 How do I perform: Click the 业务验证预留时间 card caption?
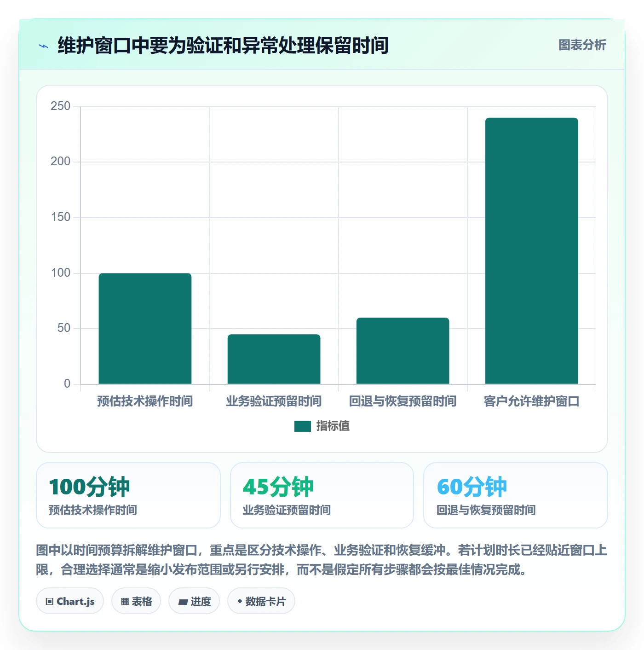pos(287,510)
